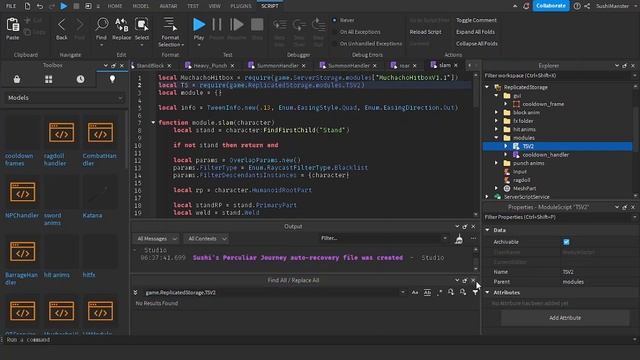Open the SushiManster account dropdown

[616, 6]
